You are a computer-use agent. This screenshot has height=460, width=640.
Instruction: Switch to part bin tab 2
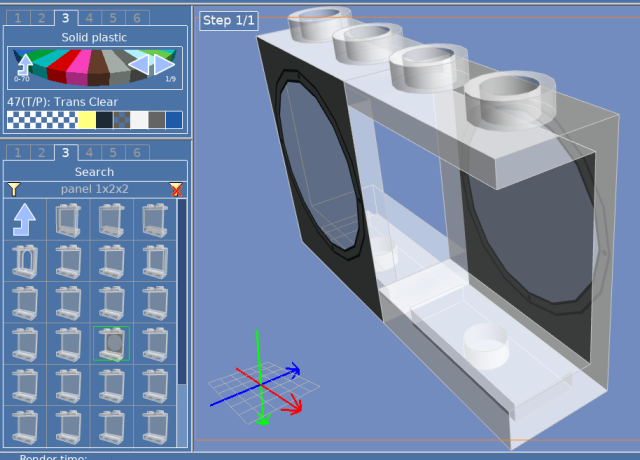click(x=41, y=152)
